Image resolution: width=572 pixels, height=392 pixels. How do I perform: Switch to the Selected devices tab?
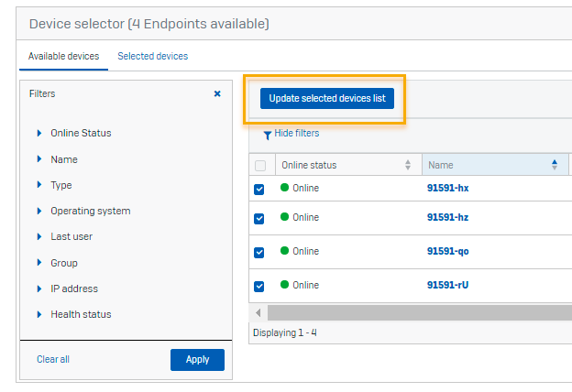point(152,56)
